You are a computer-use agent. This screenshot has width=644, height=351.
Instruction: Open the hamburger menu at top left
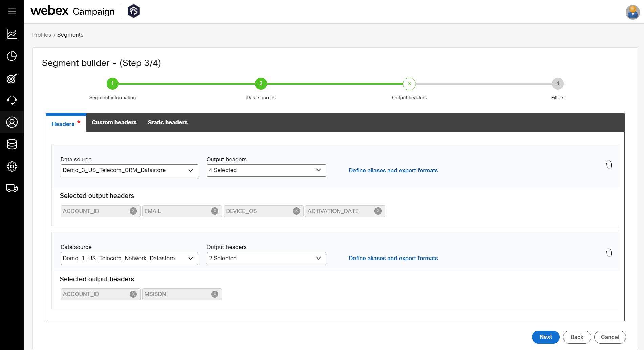[12, 11]
